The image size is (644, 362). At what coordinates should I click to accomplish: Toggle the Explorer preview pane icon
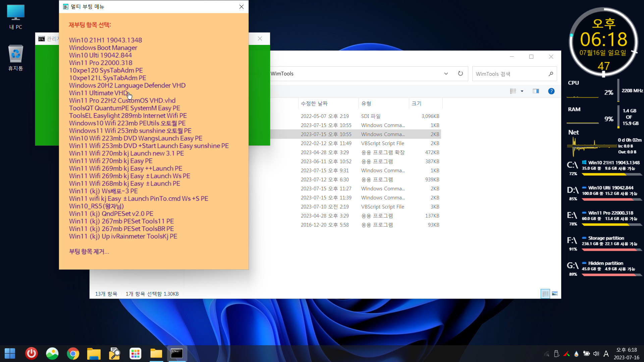click(536, 91)
